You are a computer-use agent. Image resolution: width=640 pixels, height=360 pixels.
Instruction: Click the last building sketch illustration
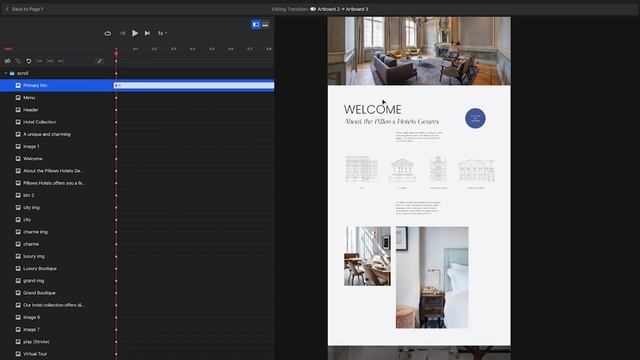tap(476, 171)
